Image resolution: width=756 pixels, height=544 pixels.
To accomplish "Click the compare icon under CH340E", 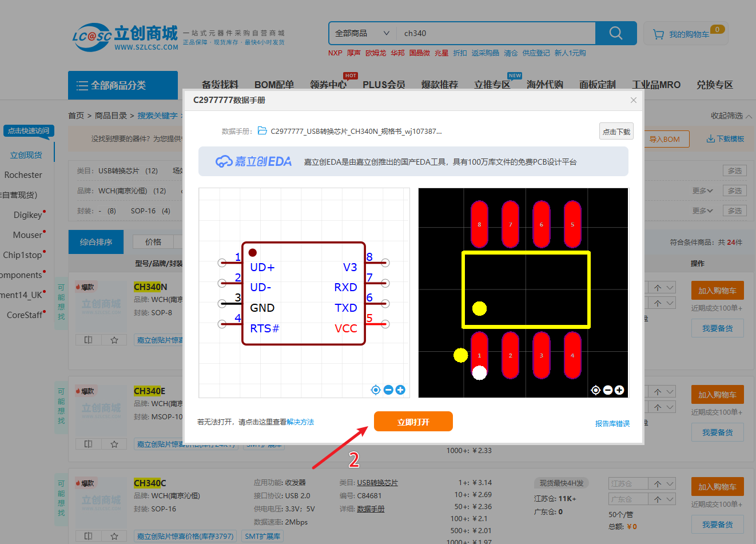I will (x=89, y=444).
